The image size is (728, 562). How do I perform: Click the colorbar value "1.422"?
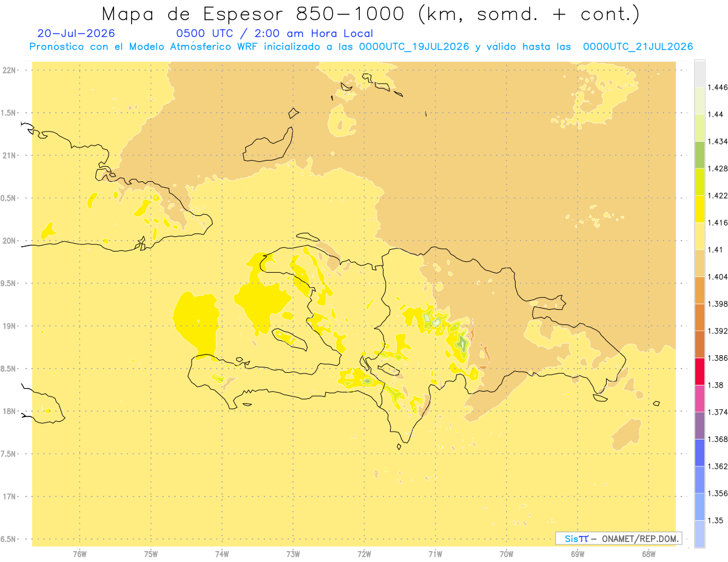click(717, 195)
